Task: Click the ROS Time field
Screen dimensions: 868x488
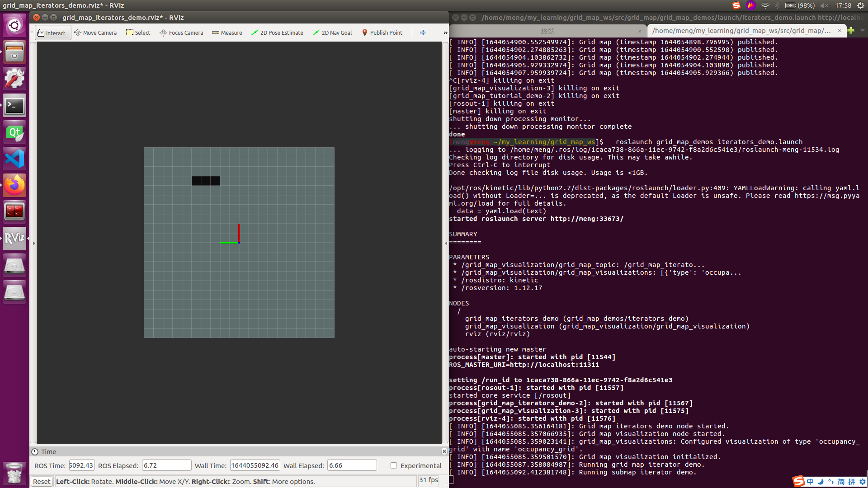Action: pyautogui.click(x=82, y=465)
